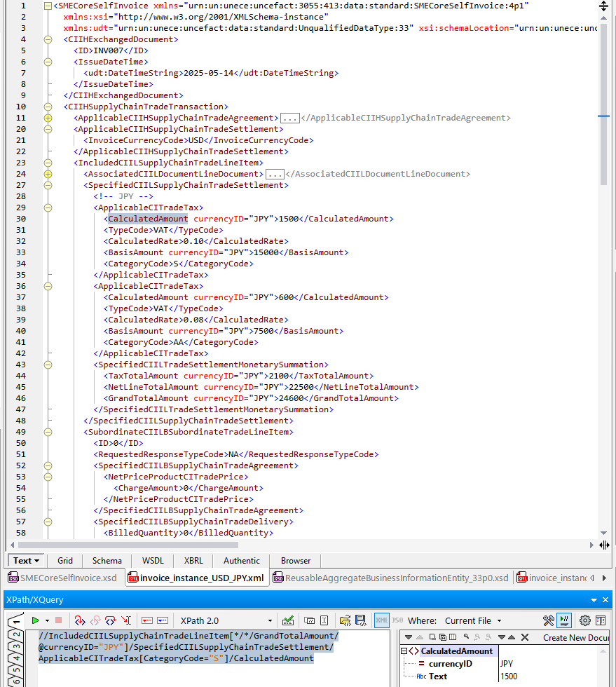Run the XPath expression with the green play icon
The image size is (616, 687).
point(36,620)
